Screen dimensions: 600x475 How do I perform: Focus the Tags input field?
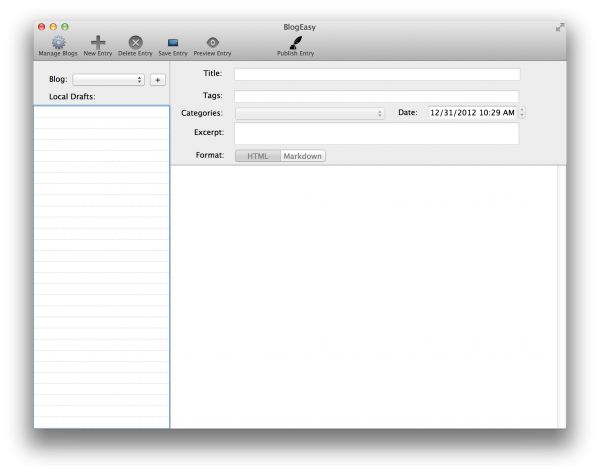[x=377, y=96]
